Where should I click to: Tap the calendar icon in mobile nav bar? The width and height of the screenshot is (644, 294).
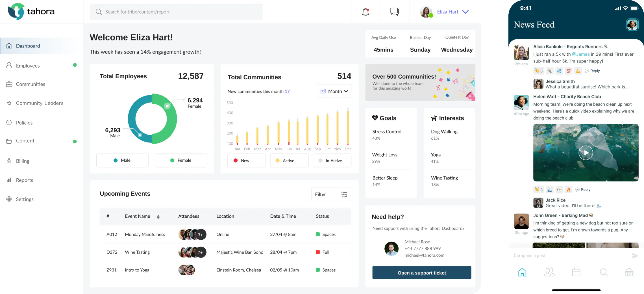click(576, 272)
